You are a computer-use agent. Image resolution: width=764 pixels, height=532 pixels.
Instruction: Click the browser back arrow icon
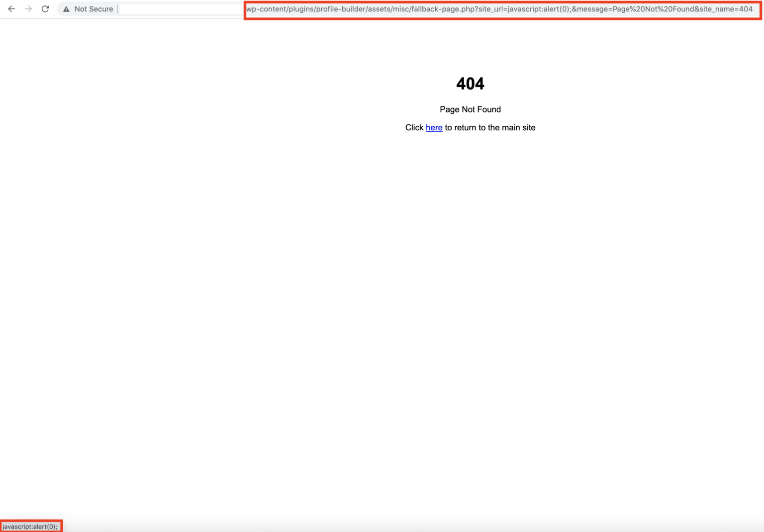point(11,8)
